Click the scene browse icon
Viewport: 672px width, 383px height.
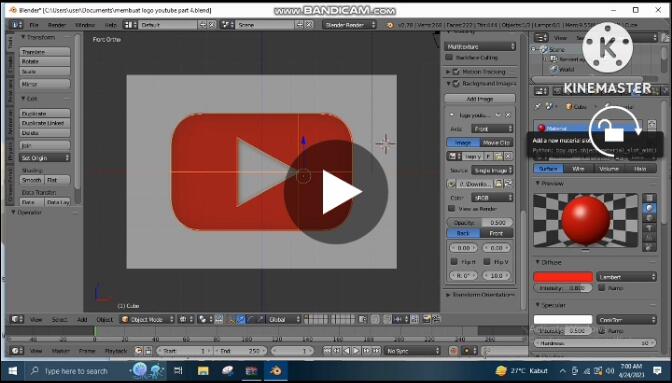pyautogui.click(x=227, y=25)
